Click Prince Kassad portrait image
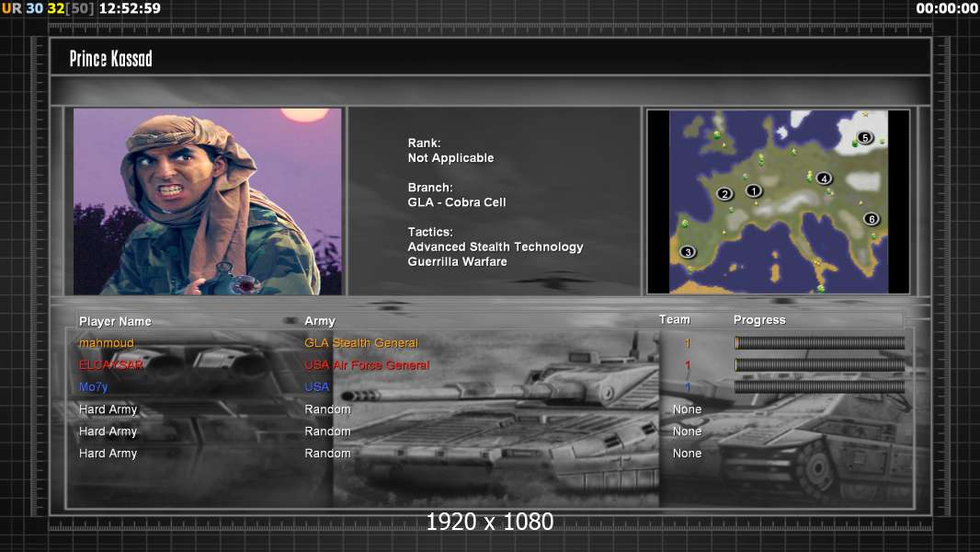Screen dimensions: 980x552 (x=208, y=201)
